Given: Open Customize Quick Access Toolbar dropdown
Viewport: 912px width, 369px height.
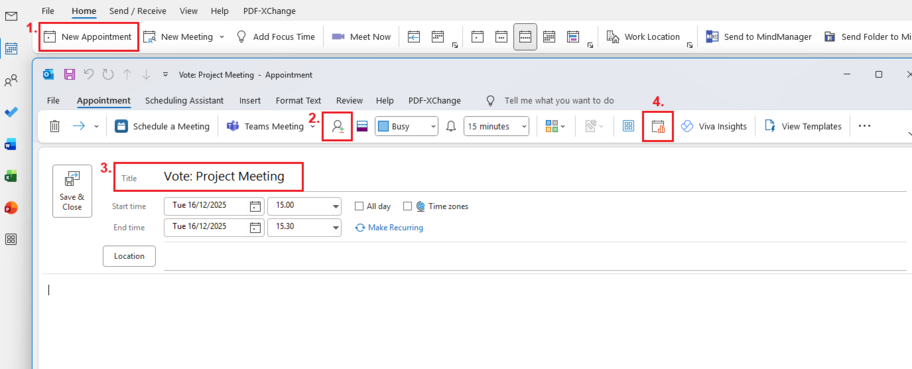Looking at the screenshot, I should pyautogui.click(x=165, y=74).
